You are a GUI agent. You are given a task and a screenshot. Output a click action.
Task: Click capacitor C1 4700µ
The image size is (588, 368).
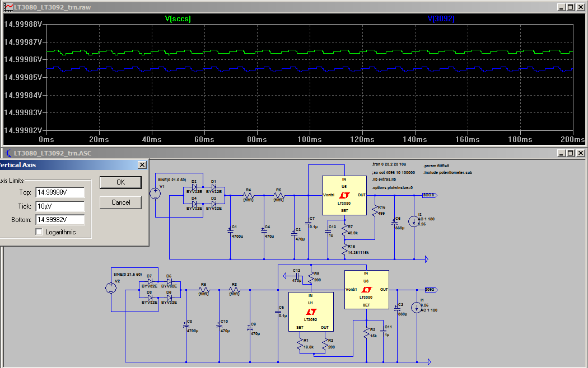(x=230, y=232)
